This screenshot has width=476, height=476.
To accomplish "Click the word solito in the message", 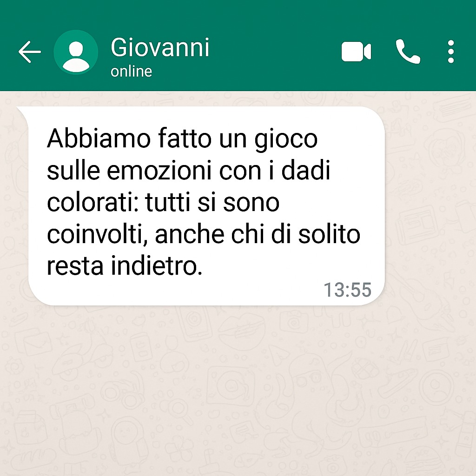I will 329,234.
